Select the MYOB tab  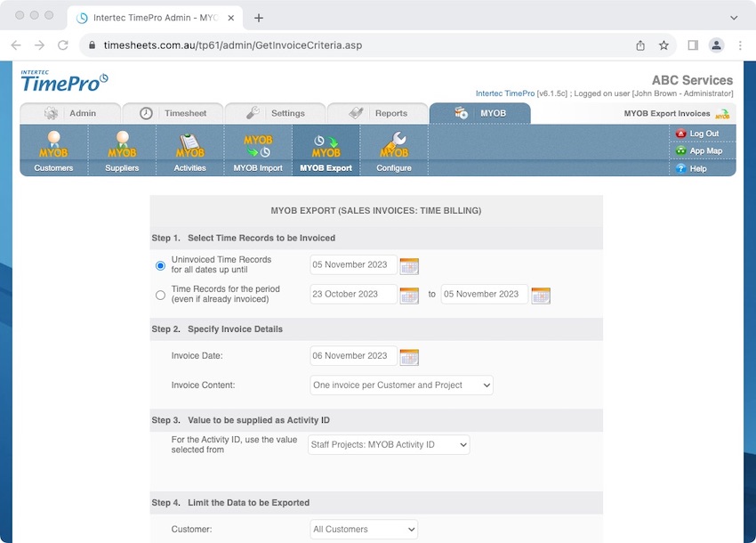coord(480,113)
